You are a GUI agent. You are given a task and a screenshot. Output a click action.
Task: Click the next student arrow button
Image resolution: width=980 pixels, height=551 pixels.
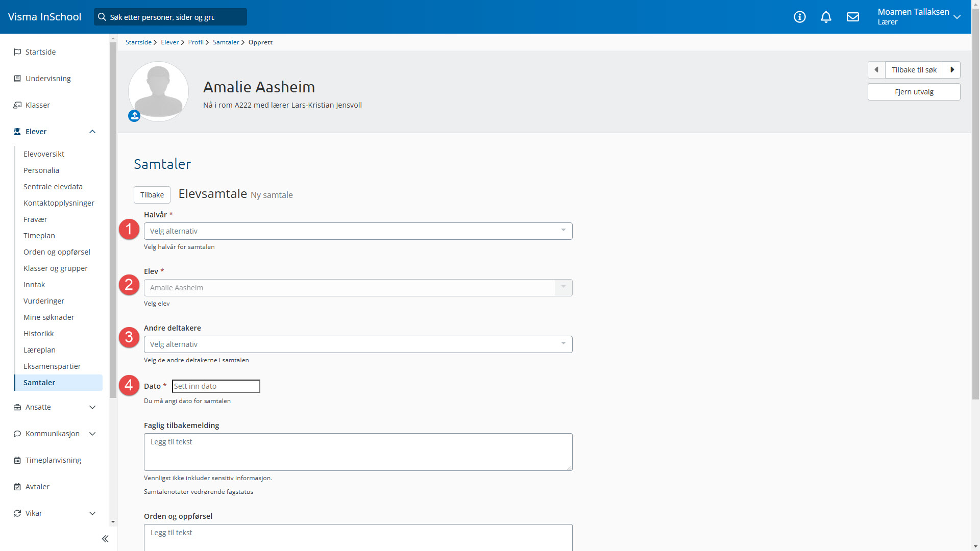pyautogui.click(x=952, y=70)
